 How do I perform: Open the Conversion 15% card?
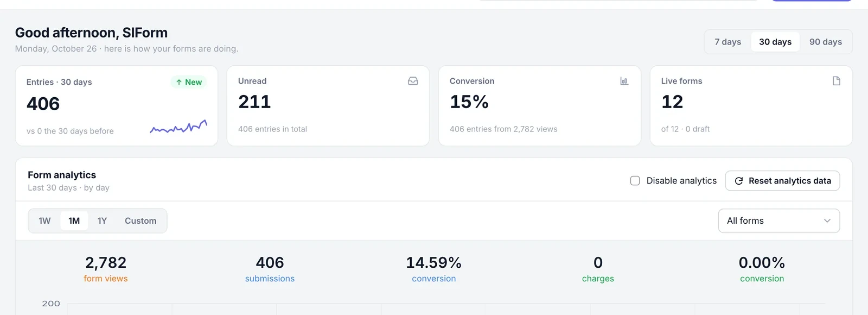pos(540,106)
